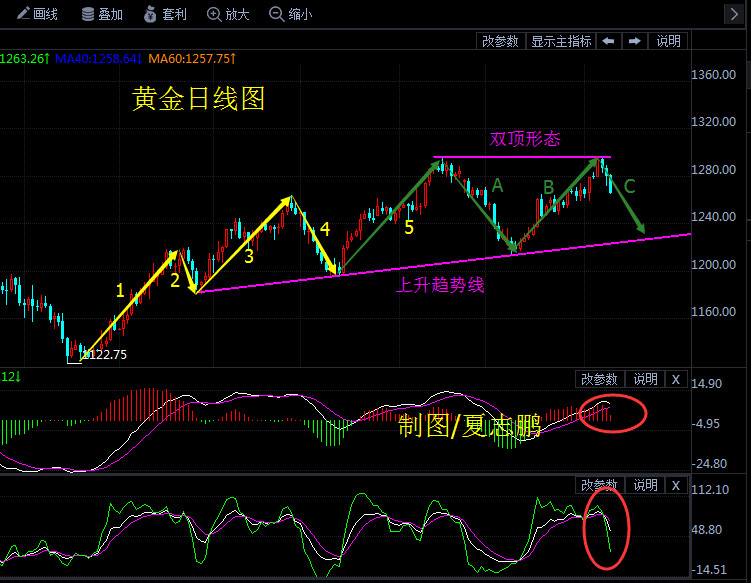This screenshot has width=751, height=583.
Task: Click the left arrow navigation button
Action: [x=608, y=41]
